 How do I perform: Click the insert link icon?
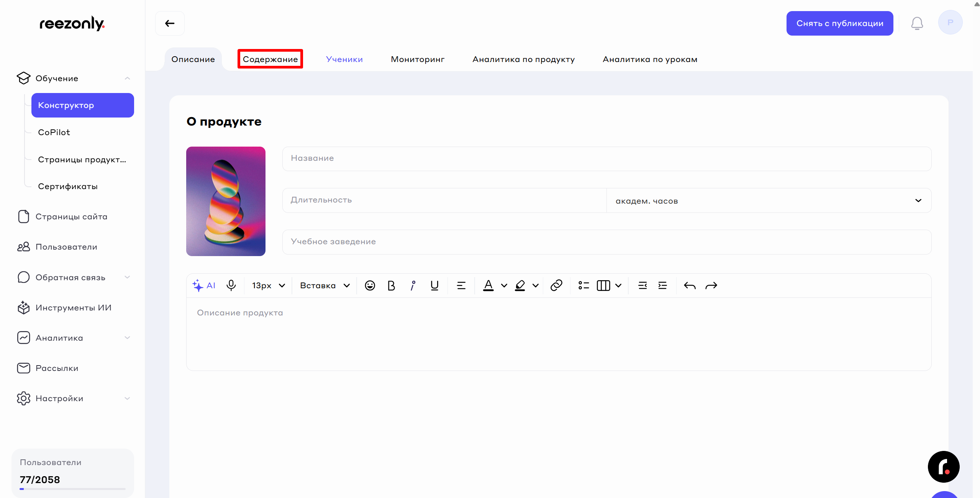click(556, 286)
